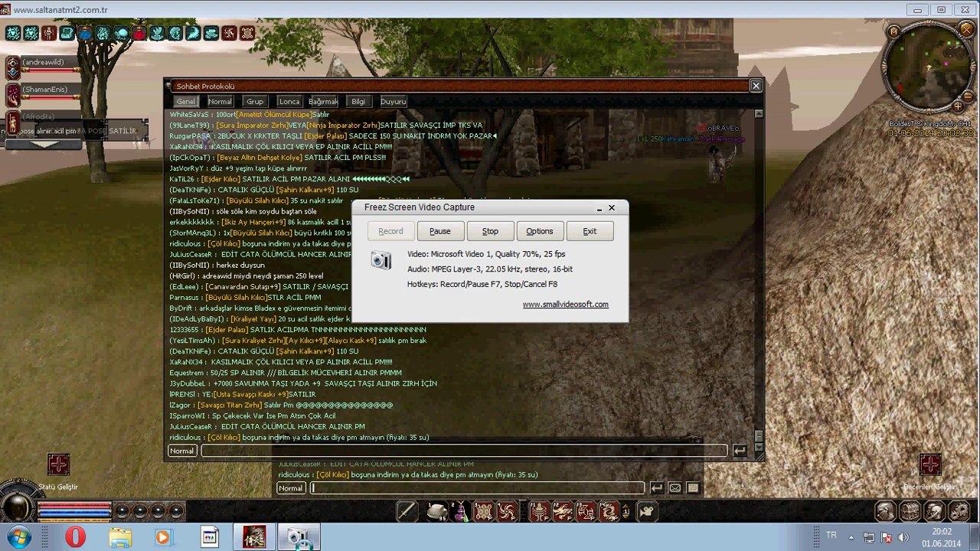Open the taskbar clock showing 20:02

tap(942, 537)
